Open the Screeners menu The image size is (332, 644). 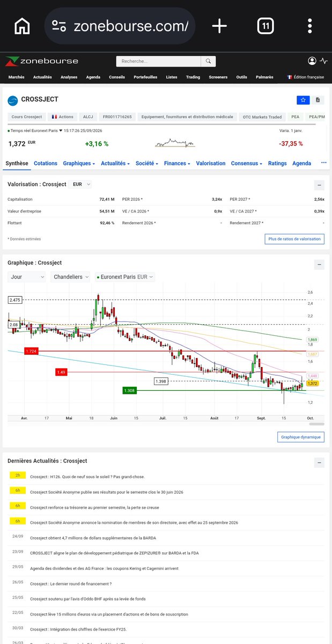coord(218,77)
